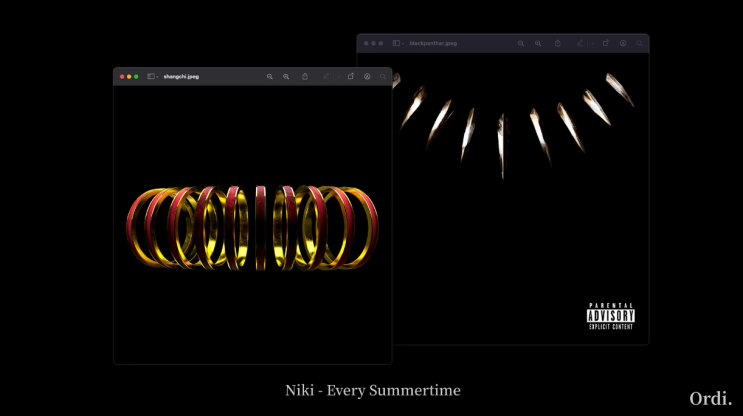The width and height of the screenshot is (743, 416).
Task: Open sidebar view options dropdown in blackpanther.jpeg
Action: 403,44
